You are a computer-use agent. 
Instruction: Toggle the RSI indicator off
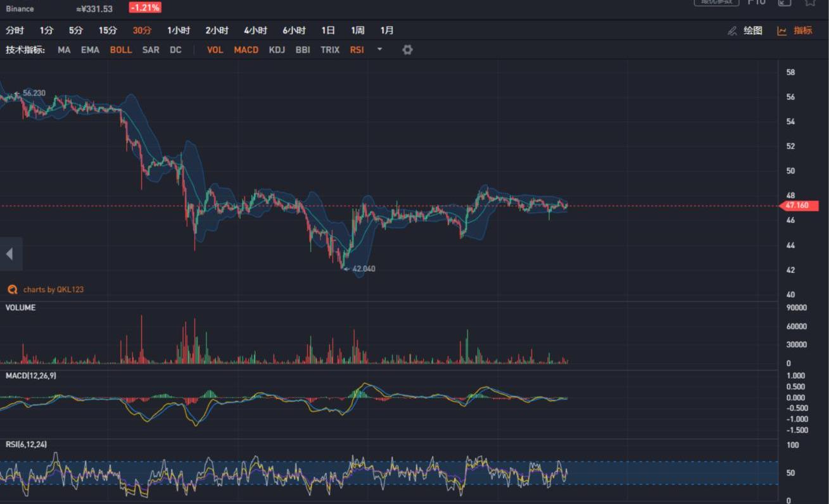tap(357, 49)
